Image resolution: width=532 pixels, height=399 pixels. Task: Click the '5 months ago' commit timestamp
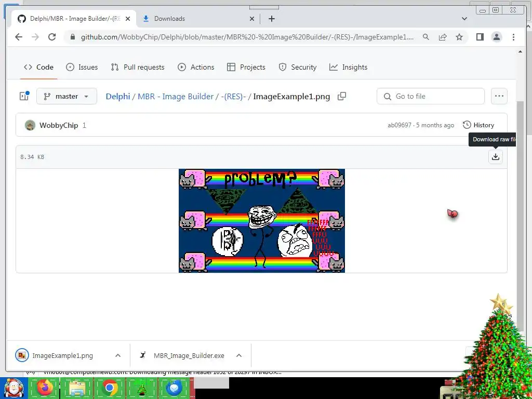point(435,125)
